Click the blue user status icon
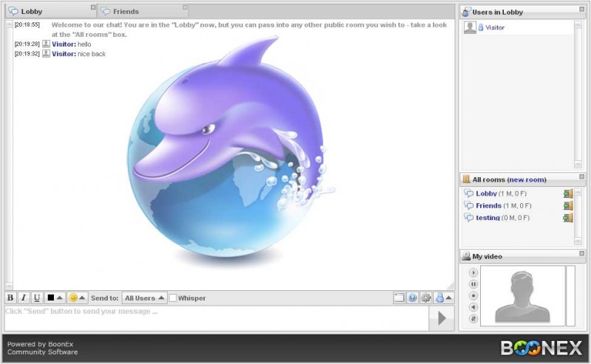The height and width of the screenshot is (364, 591). [440, 298]
